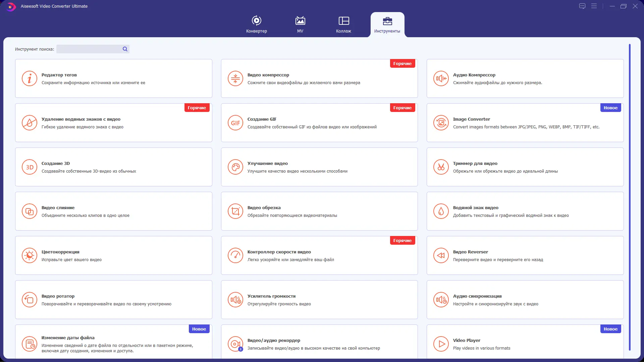Click the video trimmer scissors icon
The image size is (644, 362).
(x=441, y=167)
